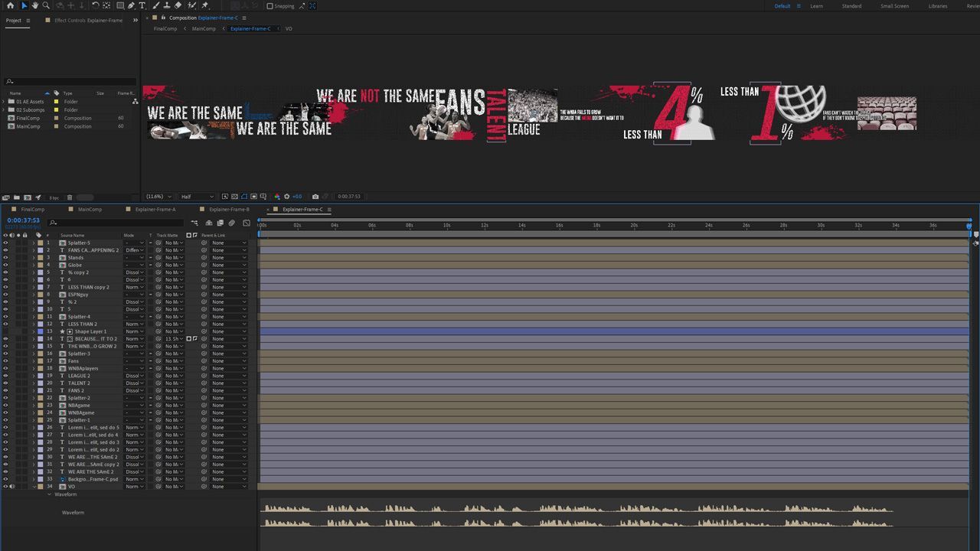Screen dimensions: 980x551
Task: Open the Parent dropdown for Splatter-5 layer
Action: (x=229, y=243)
